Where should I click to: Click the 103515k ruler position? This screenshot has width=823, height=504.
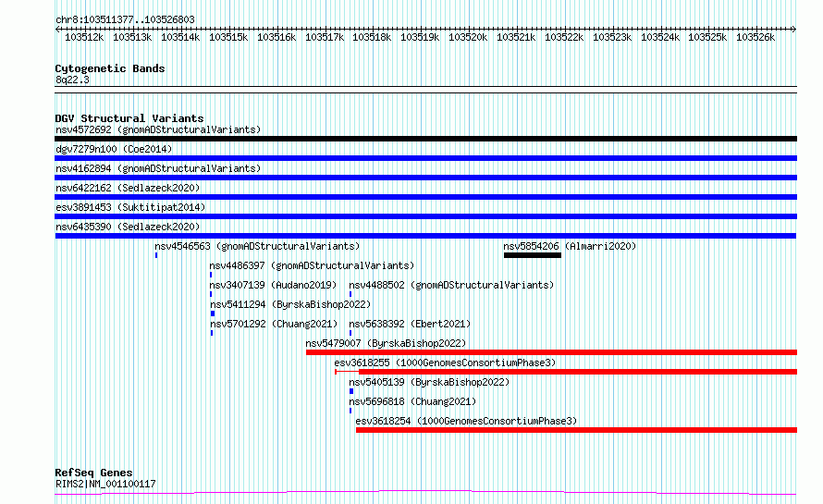tap(228, 37)
